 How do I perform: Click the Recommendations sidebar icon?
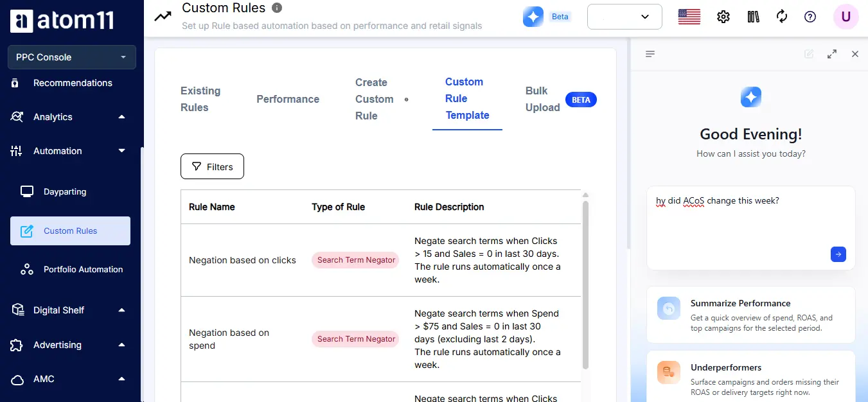(x=15, y=83)
